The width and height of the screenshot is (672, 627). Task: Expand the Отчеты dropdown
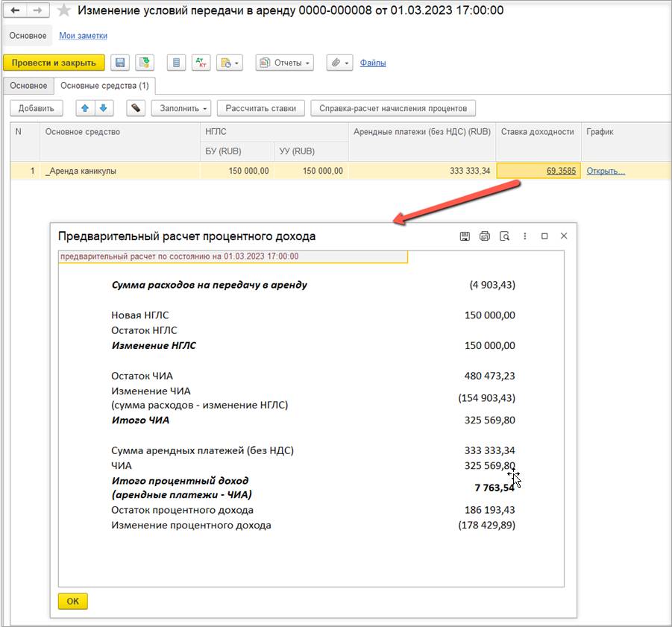(285, 63)
